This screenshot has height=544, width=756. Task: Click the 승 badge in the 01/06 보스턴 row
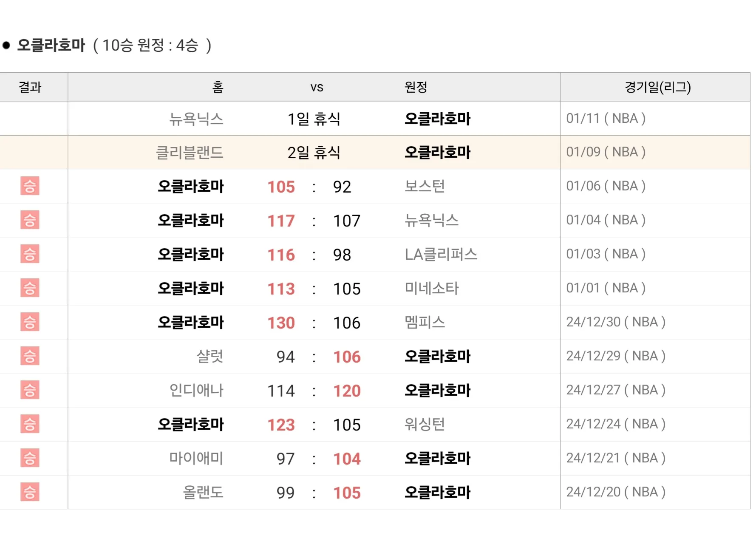click(30, 186)
